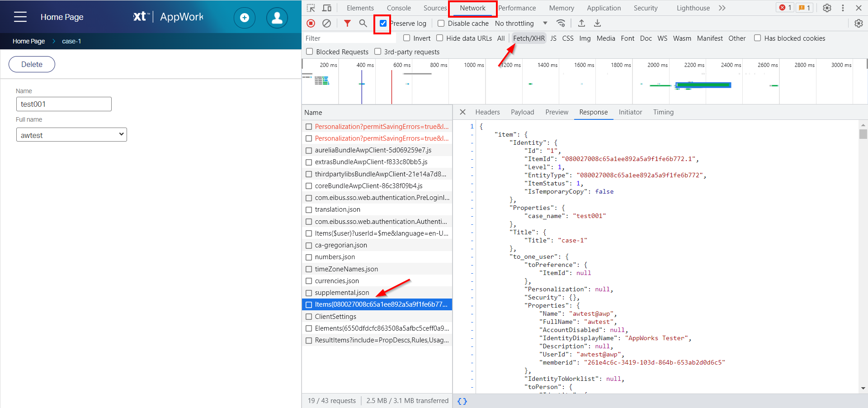Open the network search magnifier
This screenshot has height=408, width=868.
click(x=363, y=24)
